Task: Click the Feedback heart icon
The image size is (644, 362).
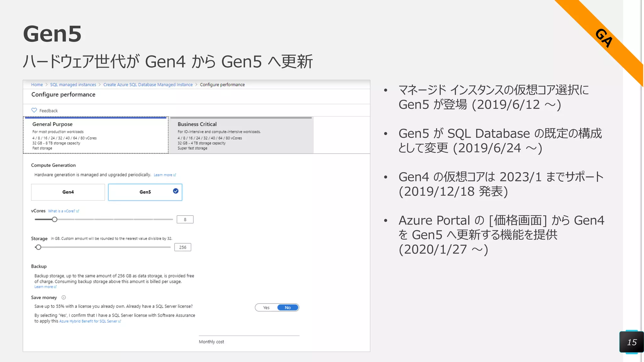Action: pos(34,110)
